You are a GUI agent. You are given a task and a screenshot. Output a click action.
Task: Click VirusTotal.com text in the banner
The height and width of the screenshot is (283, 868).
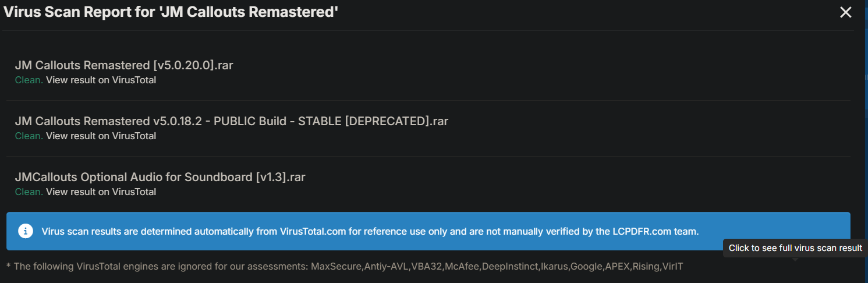coord(313,232)
